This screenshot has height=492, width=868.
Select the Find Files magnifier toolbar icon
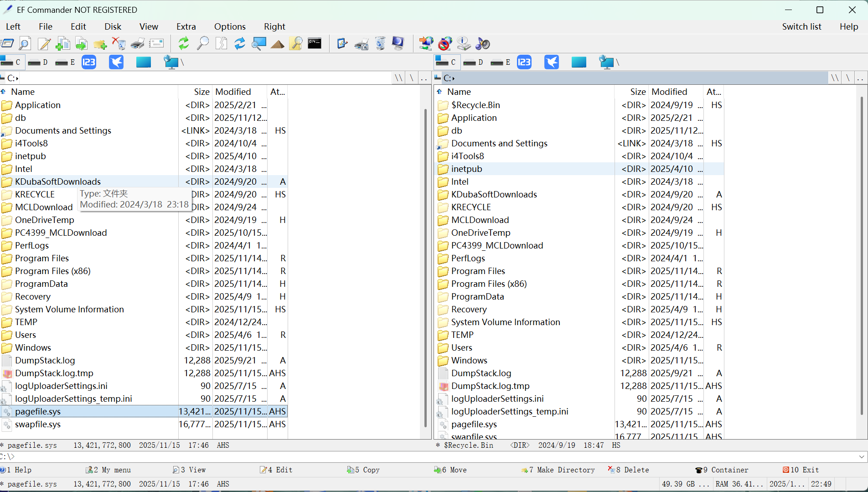pos(203,43)
